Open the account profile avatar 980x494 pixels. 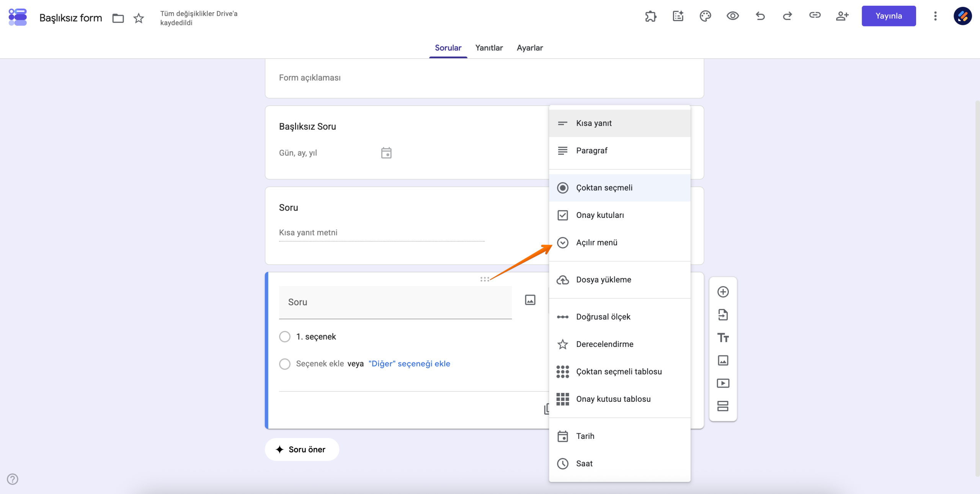point(963,16)
